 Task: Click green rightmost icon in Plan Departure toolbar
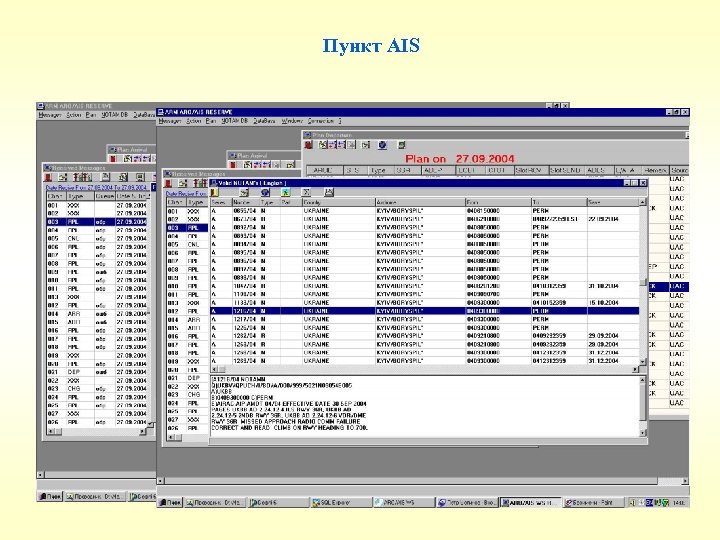pos(402,145)
